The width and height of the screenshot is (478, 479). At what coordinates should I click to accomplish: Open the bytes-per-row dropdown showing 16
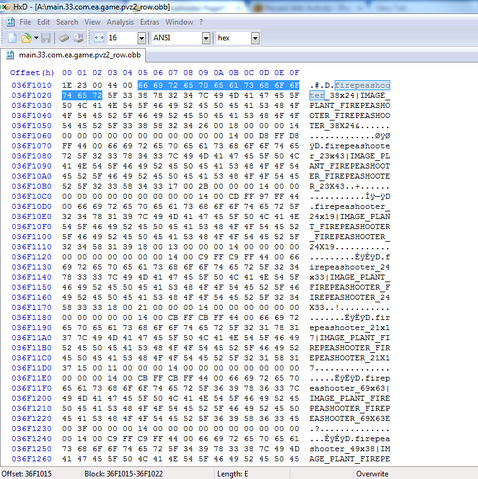(x=142, y=38)
